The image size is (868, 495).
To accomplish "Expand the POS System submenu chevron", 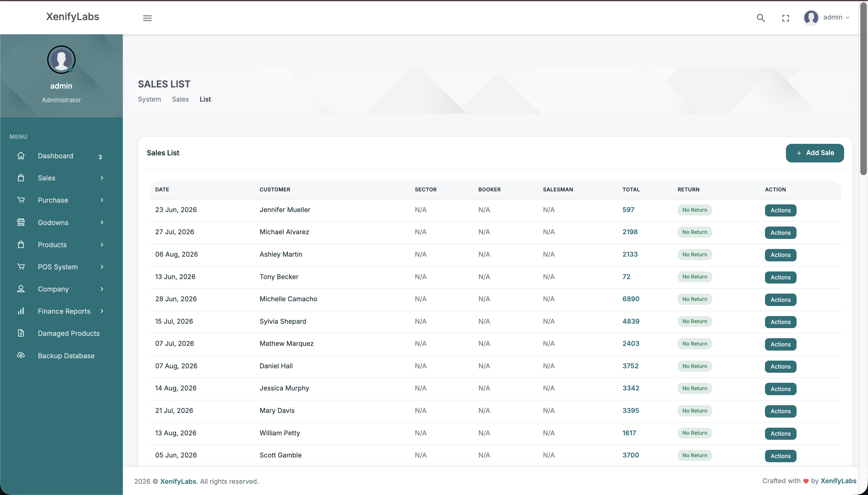I will point(102,266).
